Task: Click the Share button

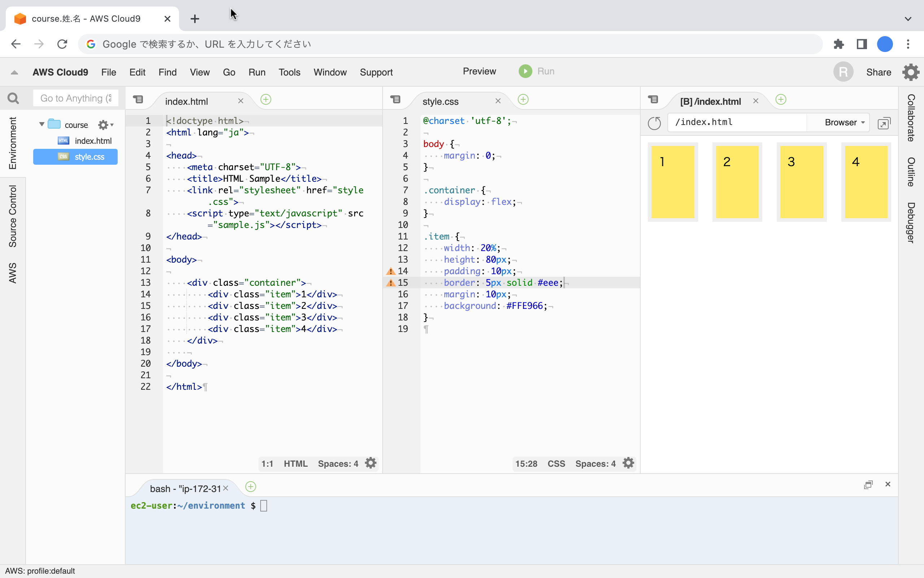Action: [879, 72]
